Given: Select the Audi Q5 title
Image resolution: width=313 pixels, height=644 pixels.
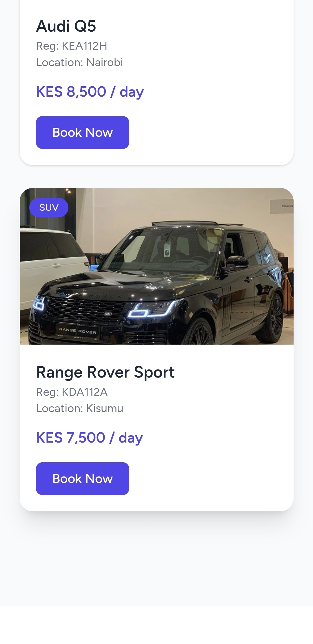Looking at the screenshot, I should tap(66, 26).
